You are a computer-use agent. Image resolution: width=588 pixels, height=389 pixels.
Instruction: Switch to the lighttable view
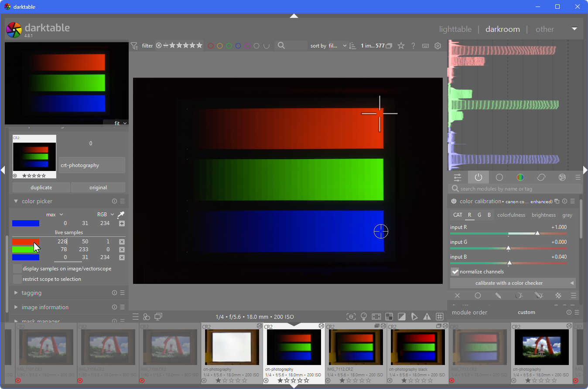pos(455,29)
